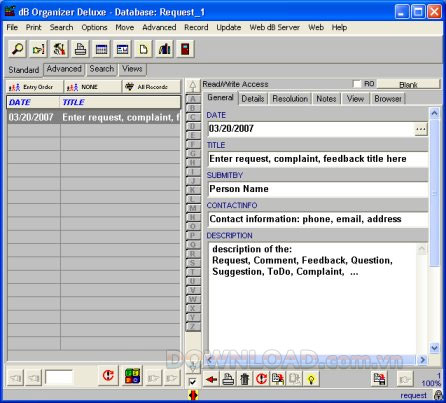Click the save record icon at bottom right
This screenshot has width=446, height=403.
coord(379,379)
